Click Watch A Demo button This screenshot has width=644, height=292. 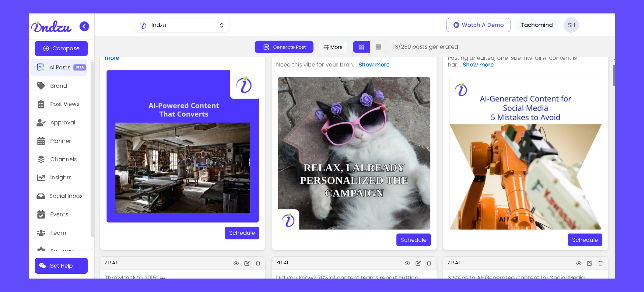[478, 25]
